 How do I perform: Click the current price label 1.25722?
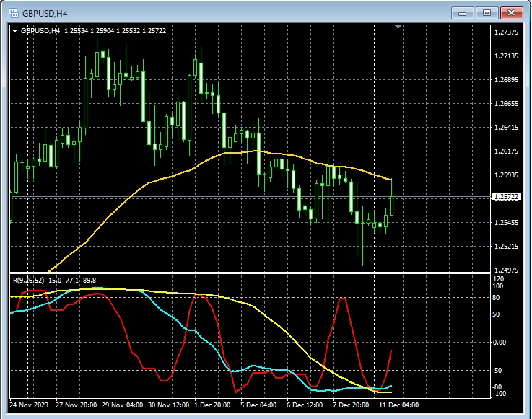(505, 197)
